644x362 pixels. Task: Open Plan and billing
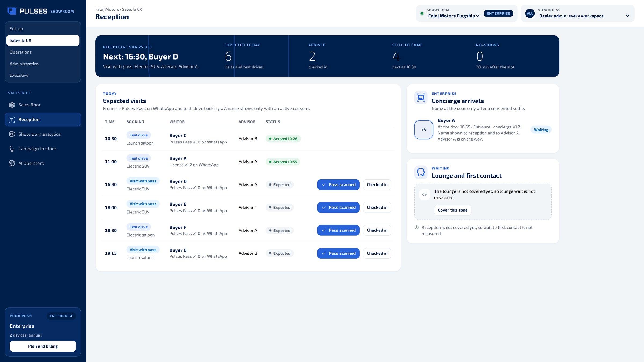tap(43, 346)
